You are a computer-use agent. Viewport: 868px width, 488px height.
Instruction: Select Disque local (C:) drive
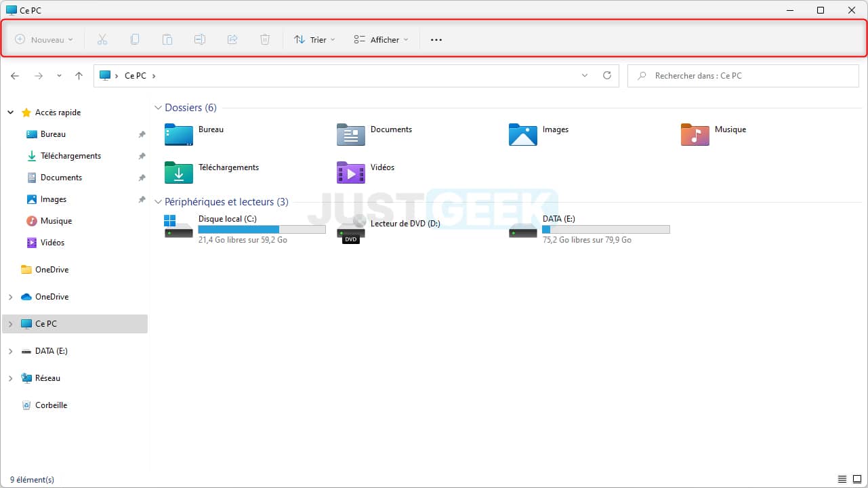(x=245, y=229)
